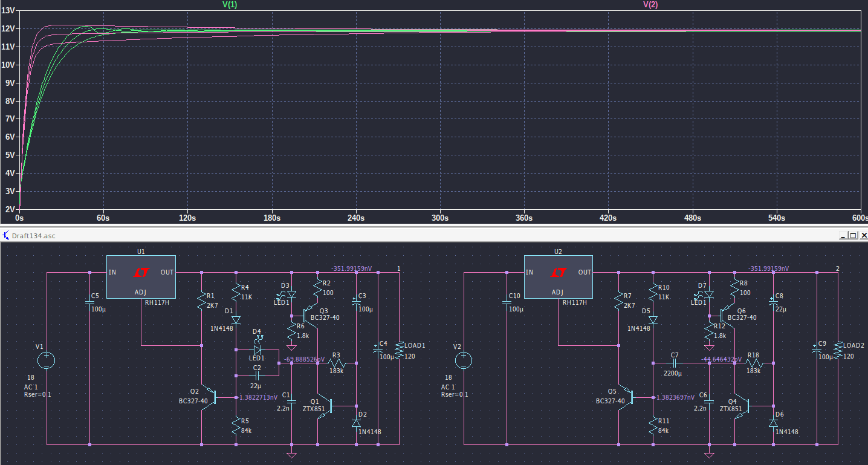Select transistor Q5 symbol
This screenshot has height=465, width=868.
pyautogui.click(x=627, y=397)
